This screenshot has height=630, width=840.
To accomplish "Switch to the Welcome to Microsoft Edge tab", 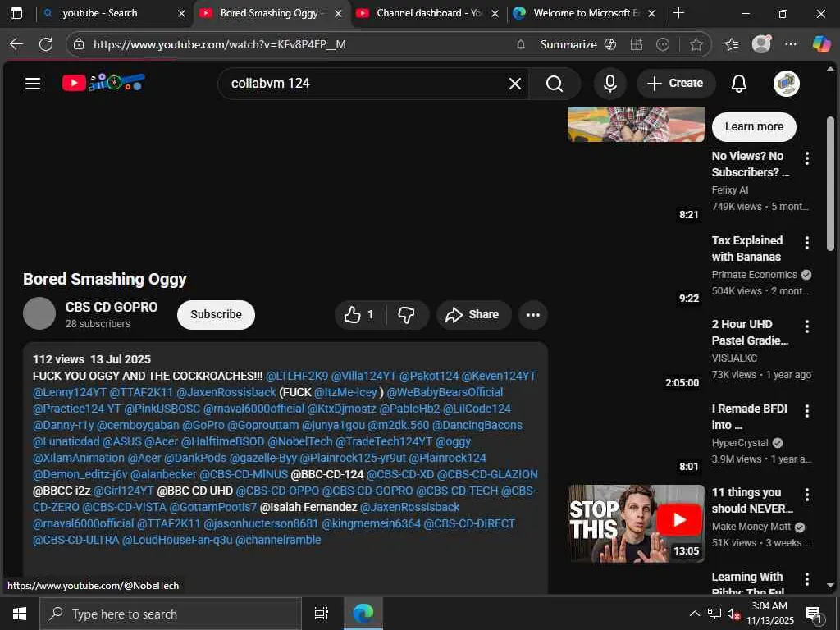I will (x=587, y=13).
